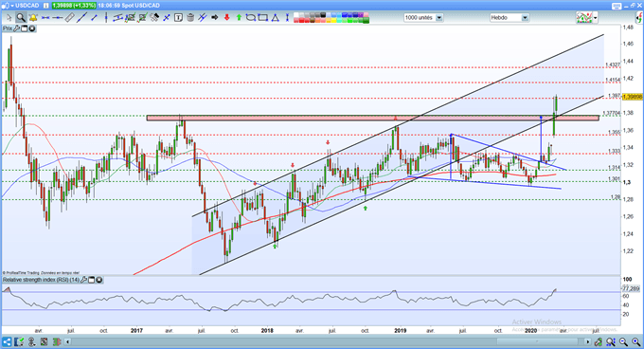This screenshot has height=349, width=644.
Task: Open the keyboard icon in title bar
Action: (x=617, y=6)
